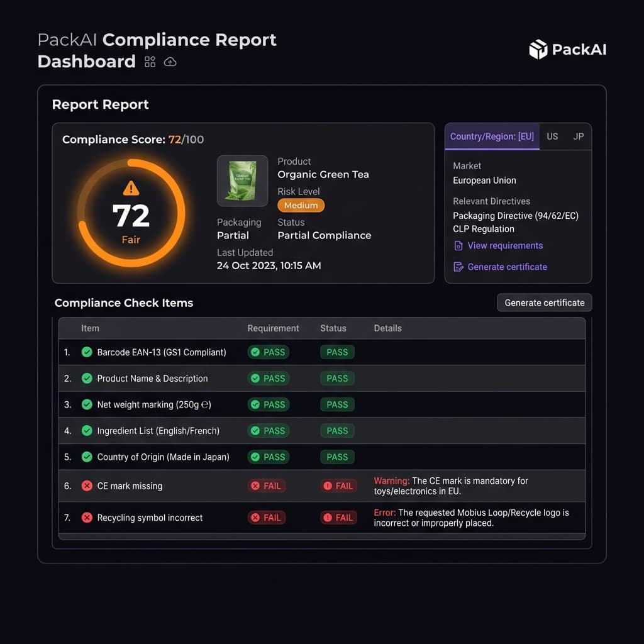The image size is (644, 644).
Task: Click the PackAI box logo icon
Action: click(x=538, y=49)
